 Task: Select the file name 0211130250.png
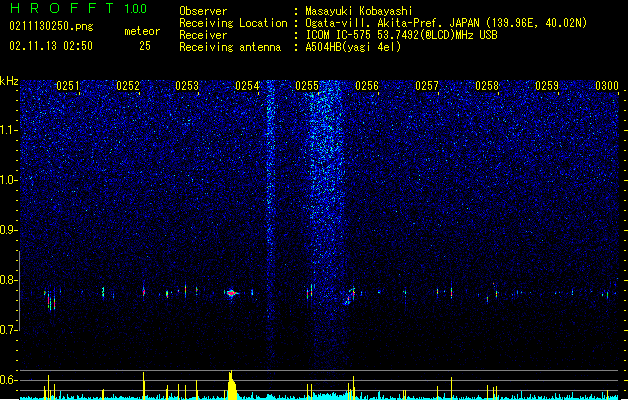tap(51, 26)
